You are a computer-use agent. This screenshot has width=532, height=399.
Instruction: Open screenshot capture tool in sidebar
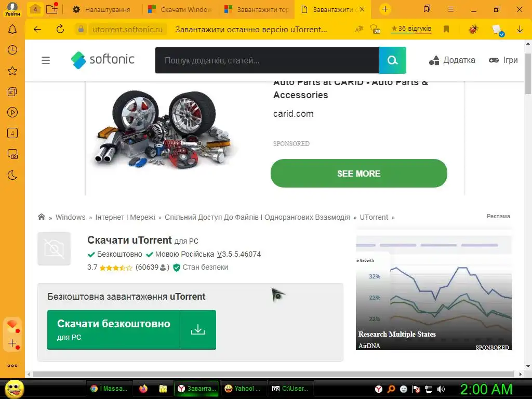click(x=12, y=154)
